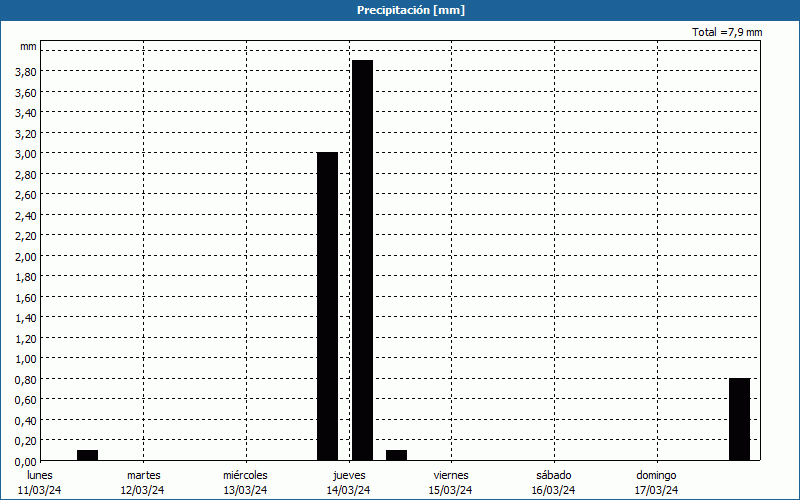
Task: Click the 0,80 axis value
Action: (26, 380)
